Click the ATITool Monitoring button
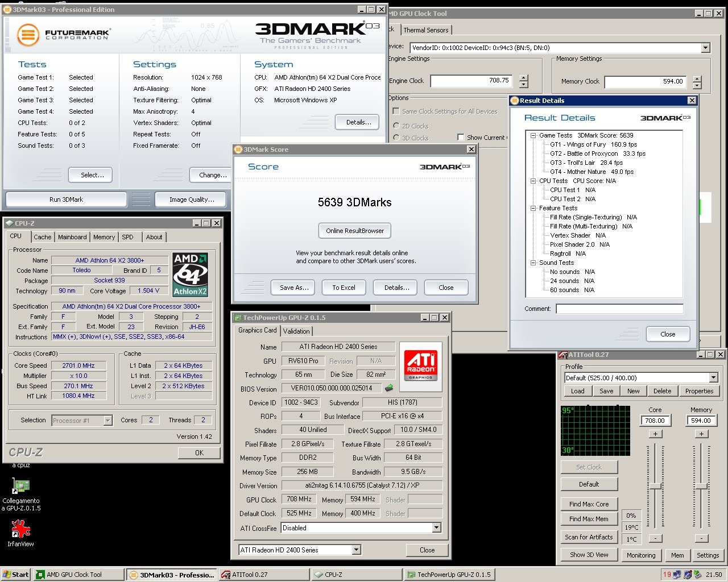 pos(641,555)
